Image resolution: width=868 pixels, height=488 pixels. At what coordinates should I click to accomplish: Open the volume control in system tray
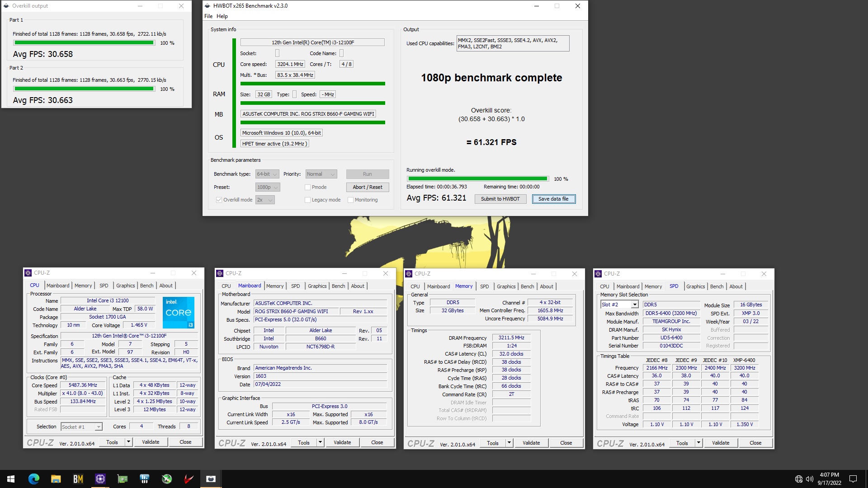pyautogui.click(x=810, y=479)
